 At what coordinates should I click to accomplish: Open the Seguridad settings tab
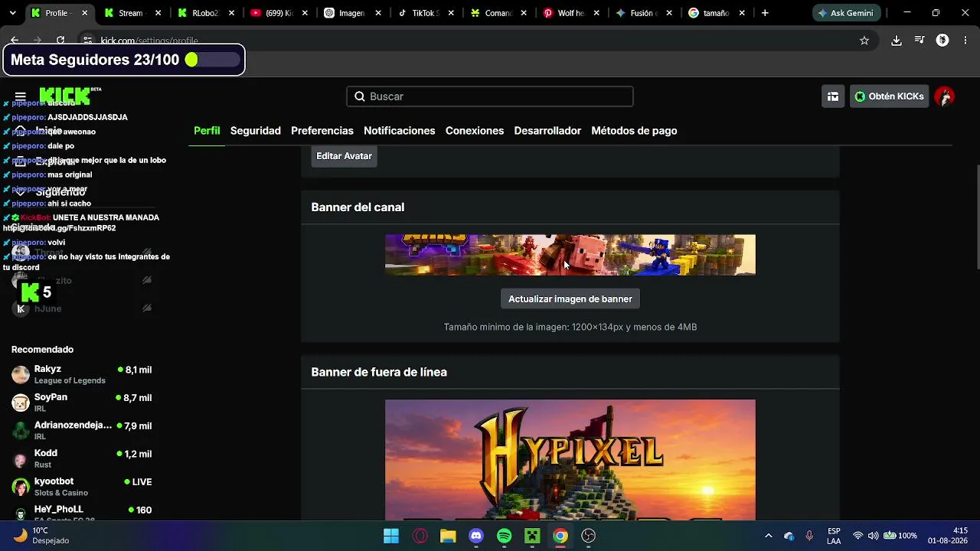[256, 131]
